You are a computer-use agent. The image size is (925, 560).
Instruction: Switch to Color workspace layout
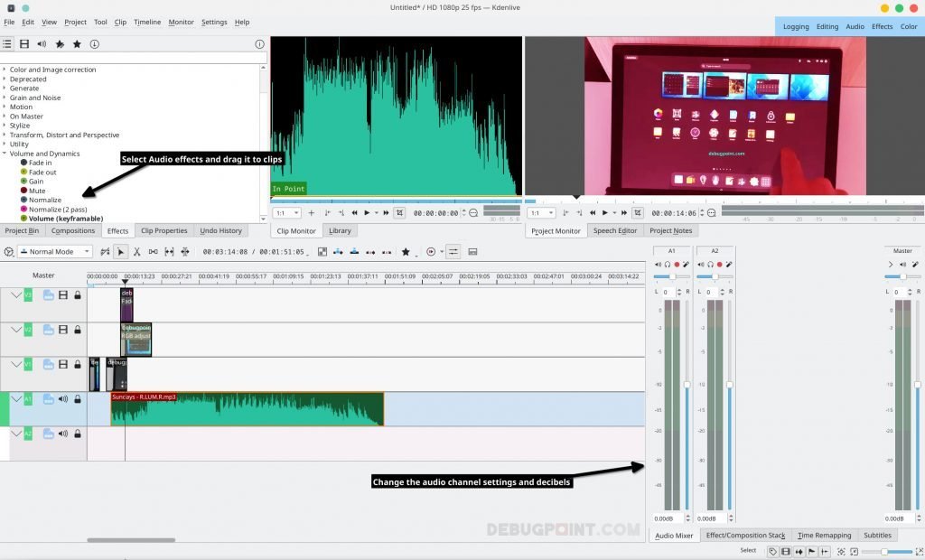(909, 26)
